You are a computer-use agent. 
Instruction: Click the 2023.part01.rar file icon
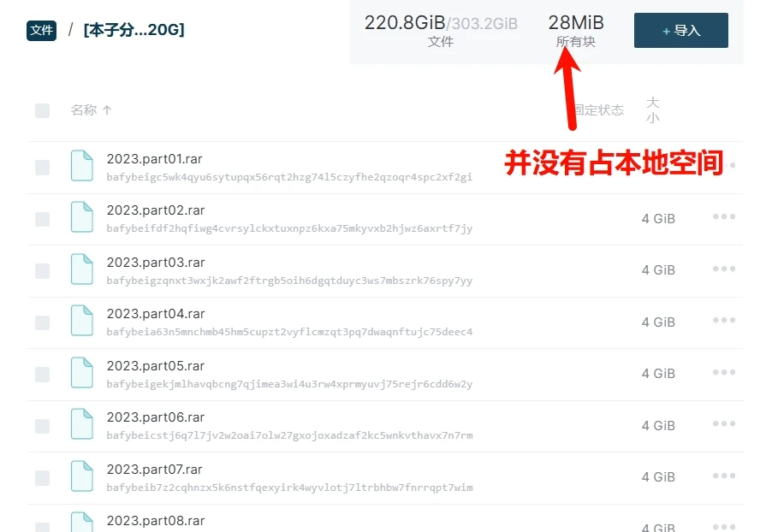[82, 166]
